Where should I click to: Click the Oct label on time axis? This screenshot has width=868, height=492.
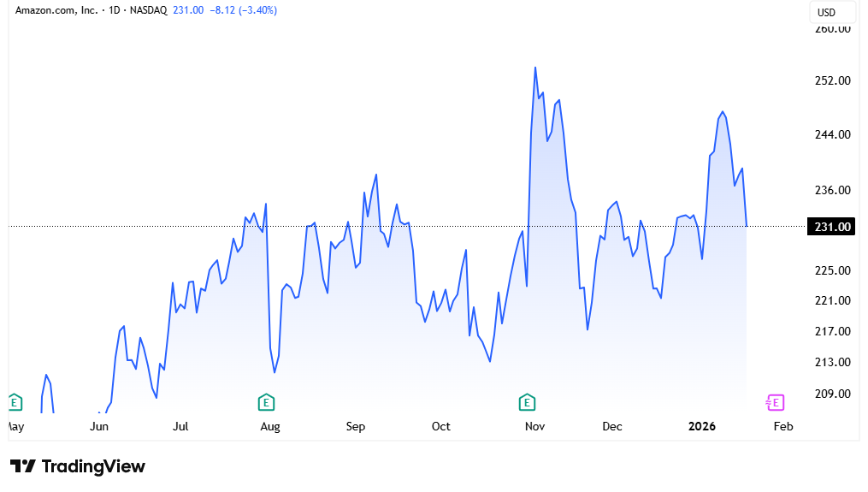[x=440, y=426]
